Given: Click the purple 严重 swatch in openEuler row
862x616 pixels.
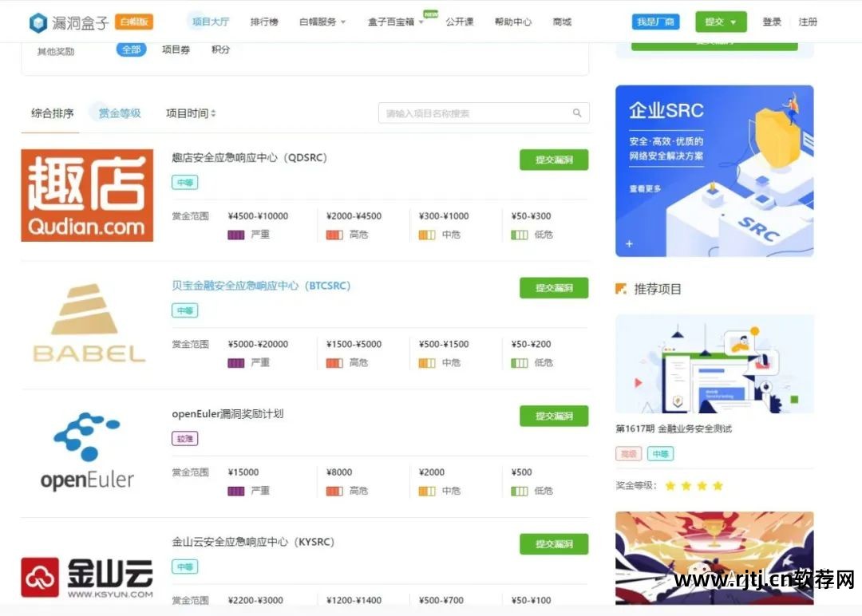Looking at the screenshot, I should coord(235,492).
